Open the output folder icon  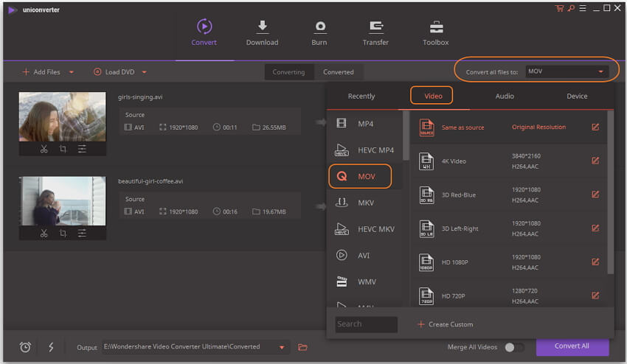tap(302, 347)
